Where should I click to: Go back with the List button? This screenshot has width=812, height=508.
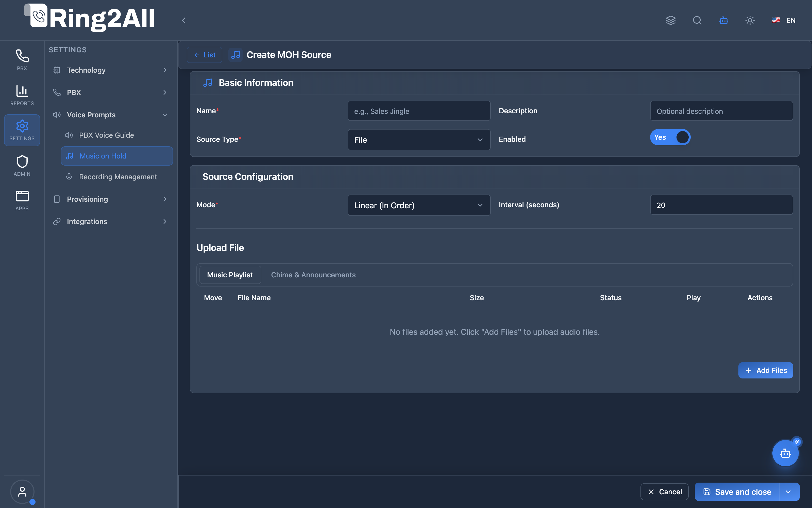(204, 55)
